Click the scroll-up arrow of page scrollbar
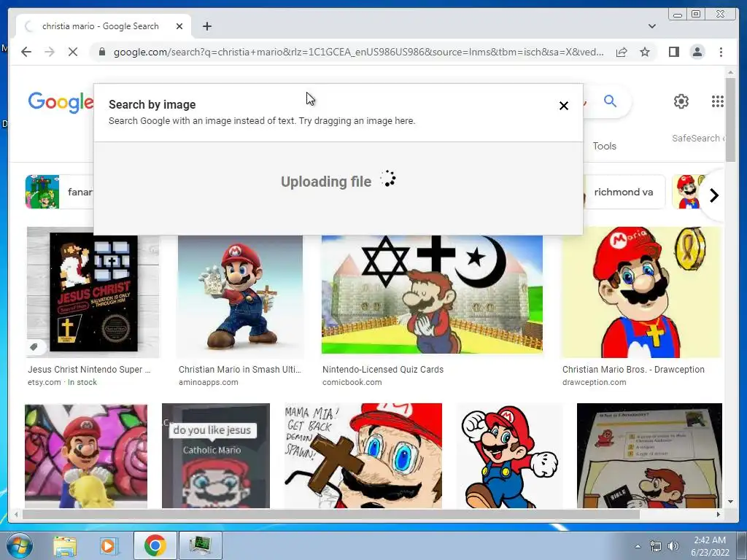The width and height of the screenshot is (747, 560). coord(730,72)
